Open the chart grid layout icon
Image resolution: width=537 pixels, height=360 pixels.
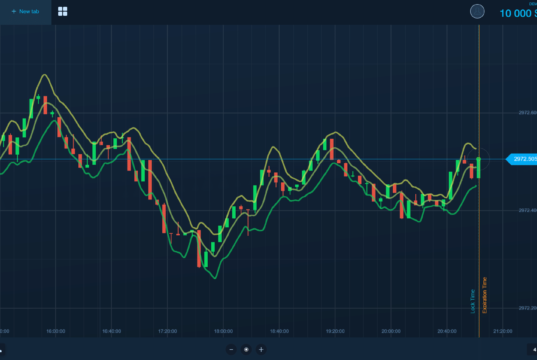(63, 12)
